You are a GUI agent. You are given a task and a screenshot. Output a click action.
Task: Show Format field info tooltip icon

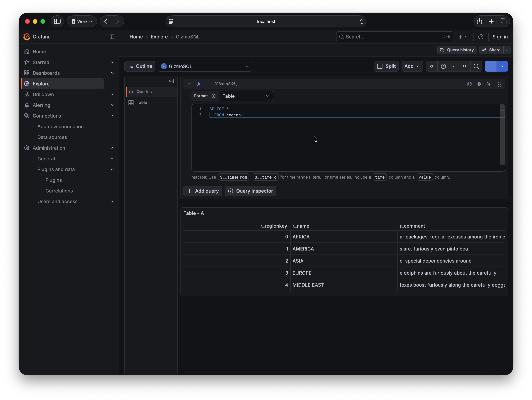click(x=213, y=96)
